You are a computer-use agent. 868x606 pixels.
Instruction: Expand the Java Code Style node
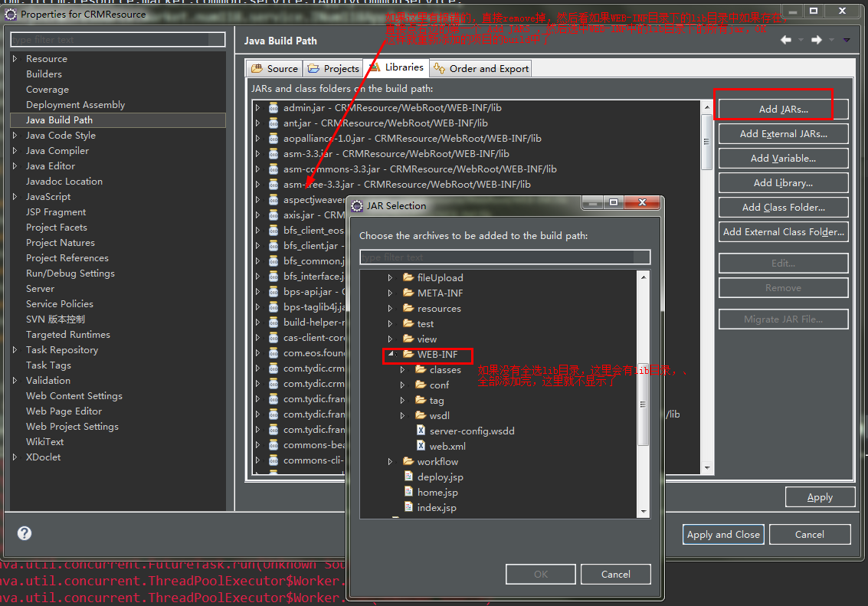click(x=15, y=135)
